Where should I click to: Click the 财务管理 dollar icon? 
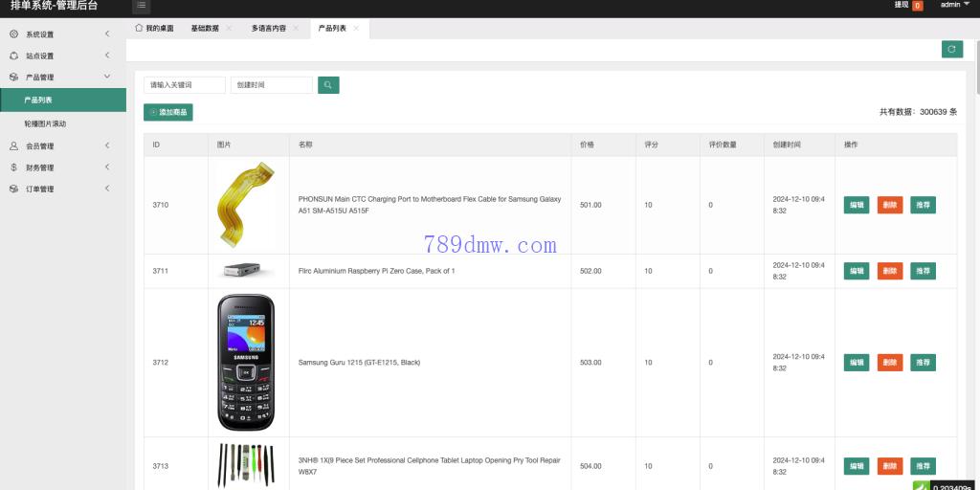click(x=14, y=167)
